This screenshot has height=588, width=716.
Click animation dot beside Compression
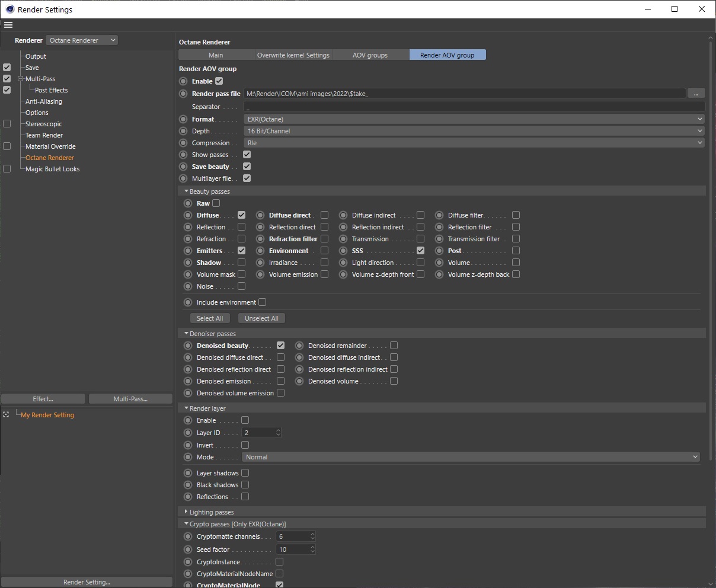pos(183,143)
